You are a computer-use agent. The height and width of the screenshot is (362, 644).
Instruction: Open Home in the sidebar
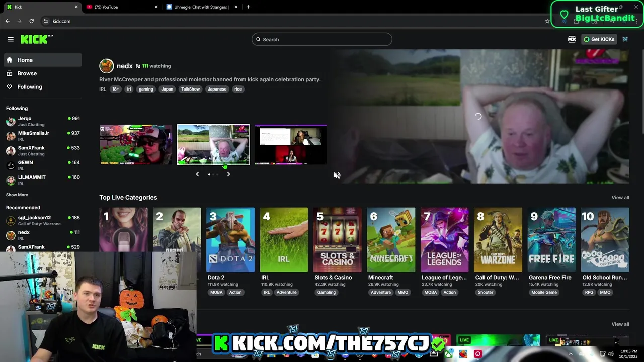tap(43, 60)
